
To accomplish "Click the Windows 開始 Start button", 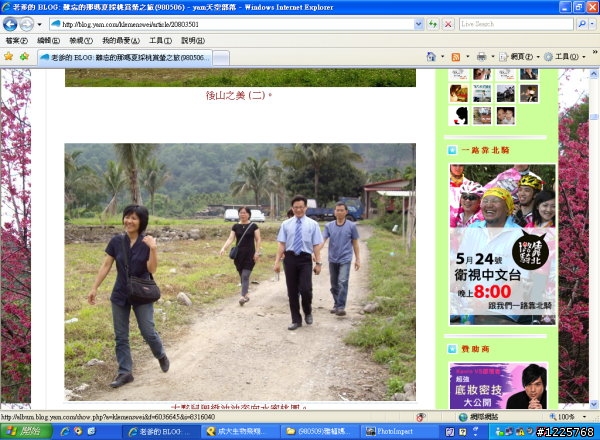I will pyautogui.click(x=25, y=432).
